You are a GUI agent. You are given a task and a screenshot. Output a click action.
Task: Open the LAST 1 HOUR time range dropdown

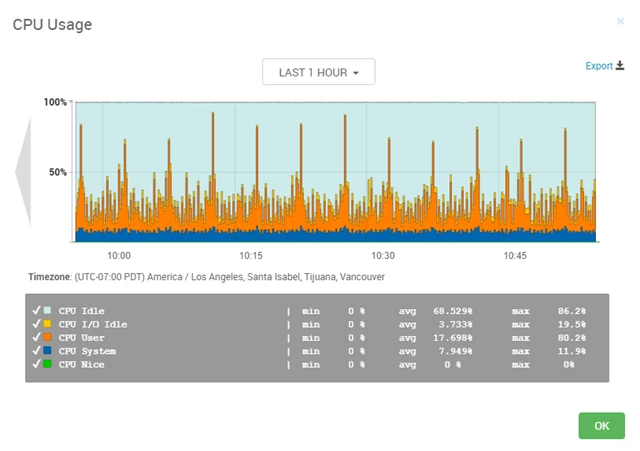[318, 72]
